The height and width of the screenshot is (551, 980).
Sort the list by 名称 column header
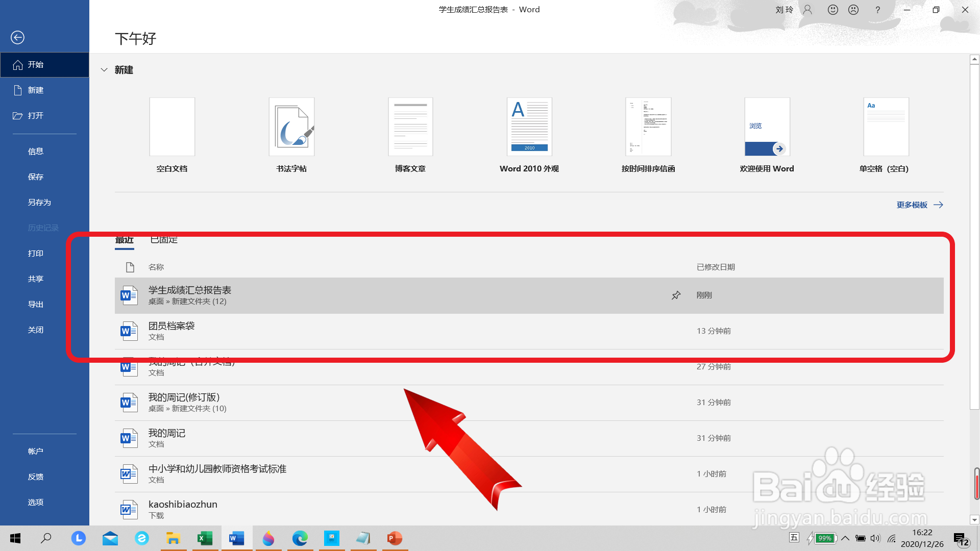(x=156, y=267)
